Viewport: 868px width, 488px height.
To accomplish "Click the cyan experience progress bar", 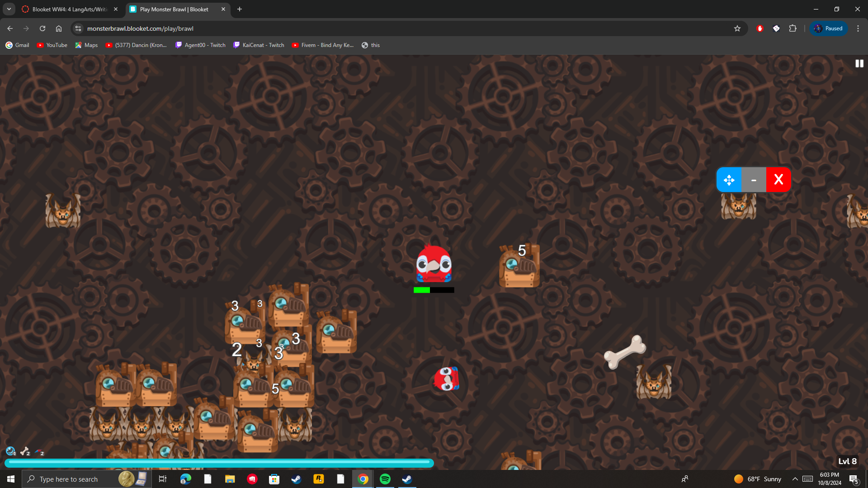I will 219,462.
